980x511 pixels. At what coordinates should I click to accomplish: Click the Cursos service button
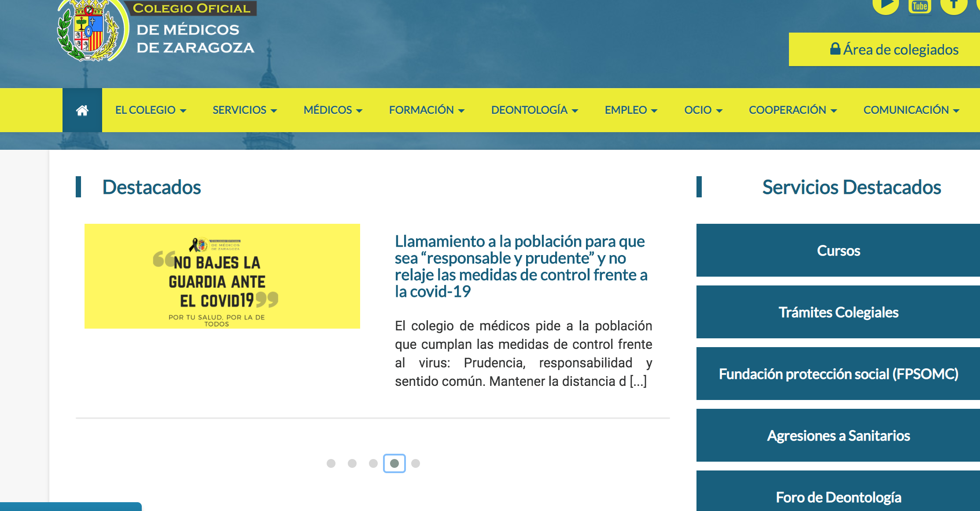coord(838,250)
